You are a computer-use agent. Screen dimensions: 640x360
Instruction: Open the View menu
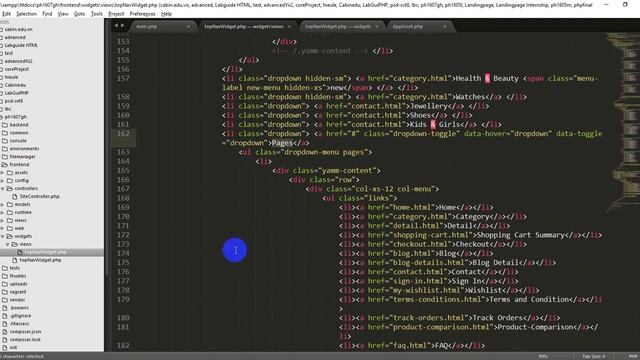(63, 14)
